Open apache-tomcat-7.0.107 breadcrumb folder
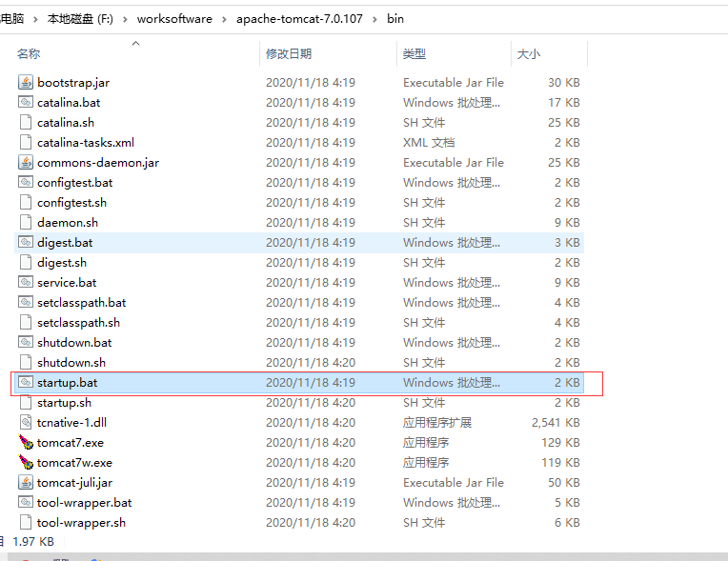This screenshot has height=561, width=728. point(299,18)
